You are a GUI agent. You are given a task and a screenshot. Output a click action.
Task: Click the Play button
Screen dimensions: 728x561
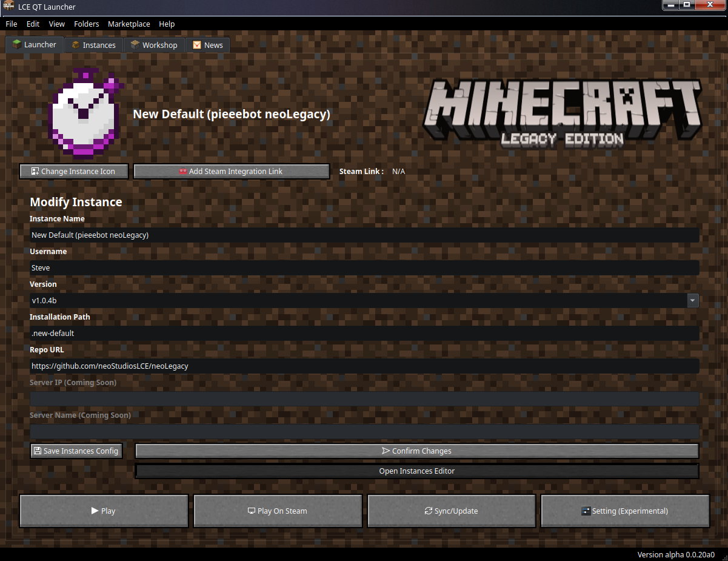pos(104,511)
